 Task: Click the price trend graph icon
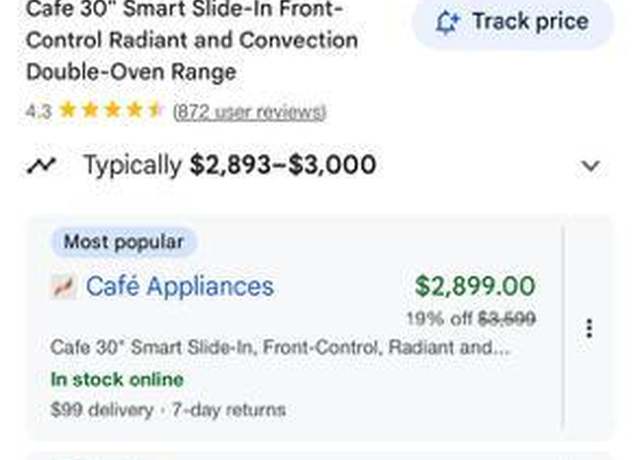[41, 165]
